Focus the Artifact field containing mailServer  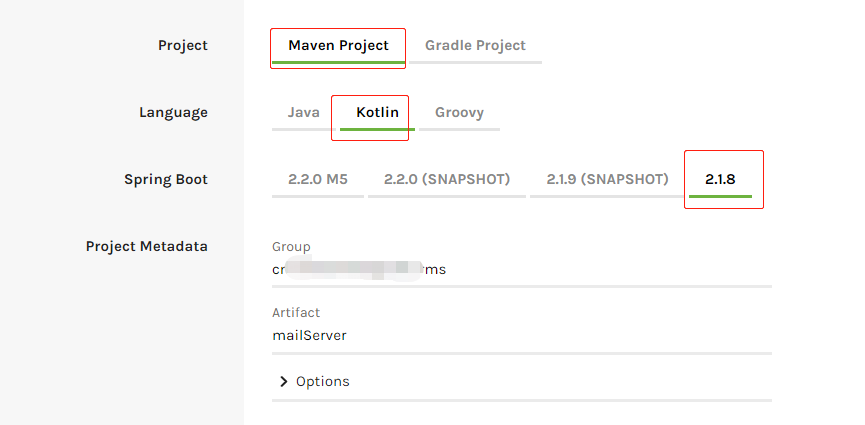(520, 336)
